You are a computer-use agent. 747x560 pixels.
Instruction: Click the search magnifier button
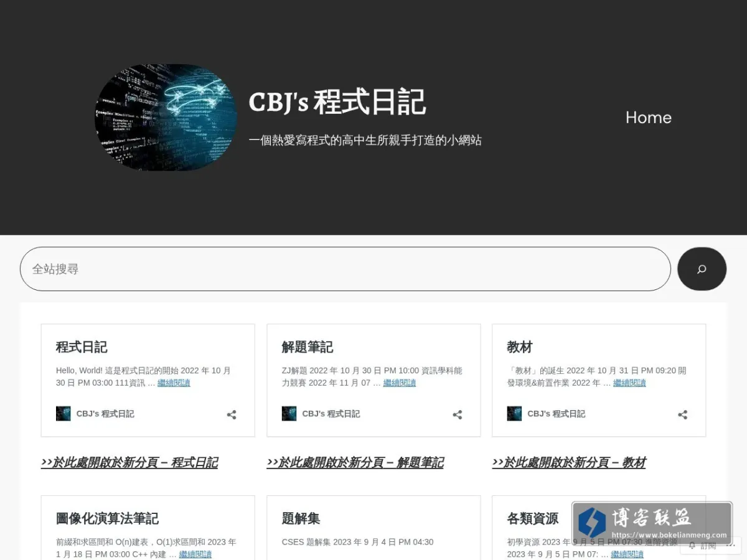702,269
